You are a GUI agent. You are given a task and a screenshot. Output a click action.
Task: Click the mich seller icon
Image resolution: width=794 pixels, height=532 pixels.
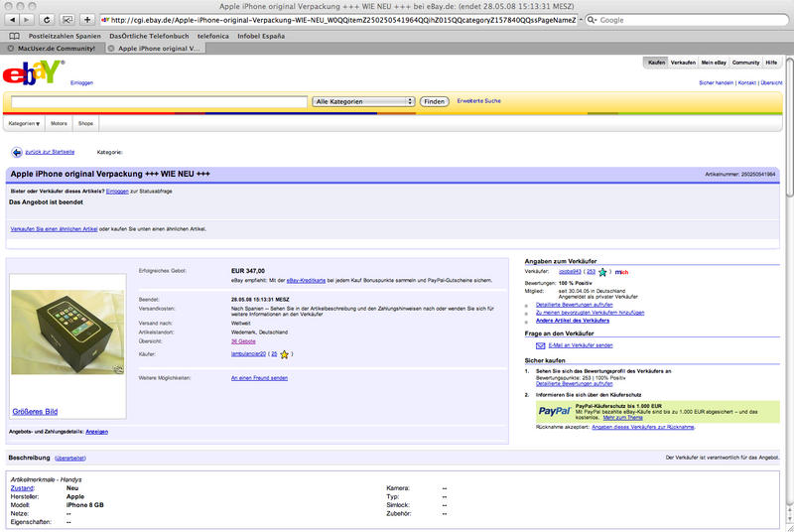coord(621,272)
